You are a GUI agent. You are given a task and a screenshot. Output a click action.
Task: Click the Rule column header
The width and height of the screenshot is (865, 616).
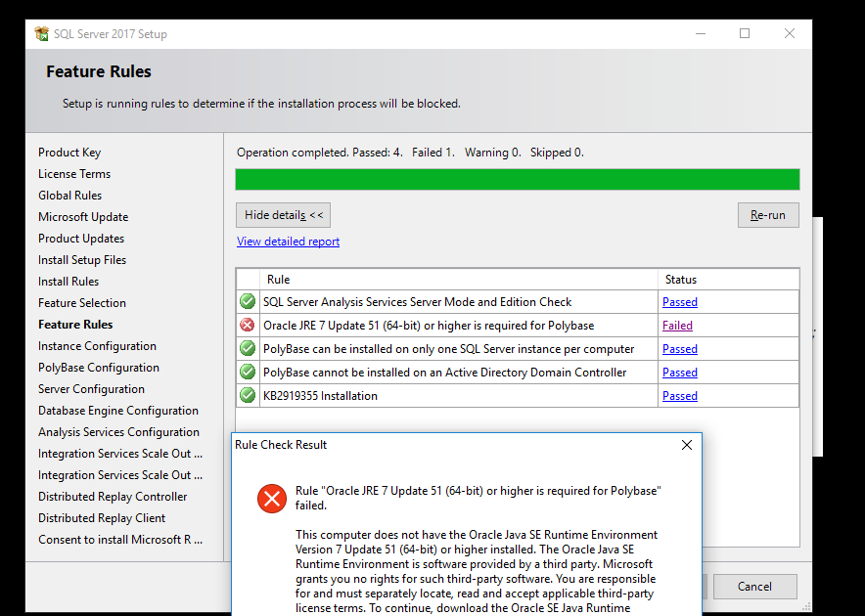point(458,280)
